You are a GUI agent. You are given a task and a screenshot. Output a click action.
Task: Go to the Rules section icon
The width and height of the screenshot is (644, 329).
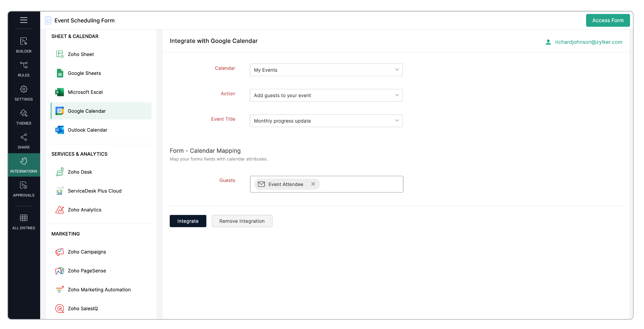click(x=24, y=65)
